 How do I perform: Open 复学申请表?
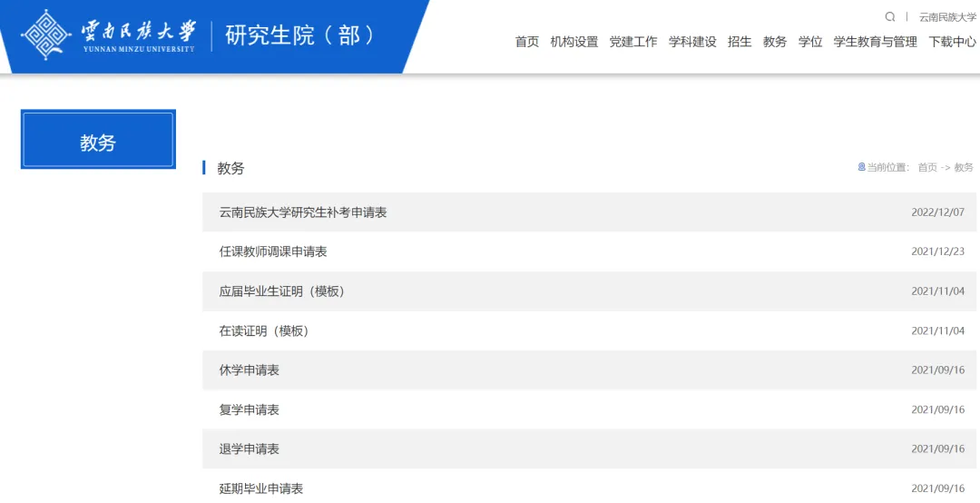250,409
